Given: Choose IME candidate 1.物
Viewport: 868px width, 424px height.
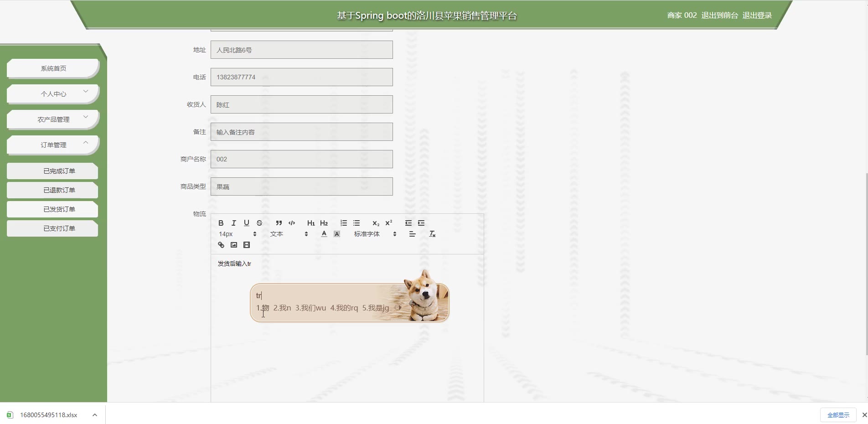Looking at the screenshot, I should click(263, 308).
